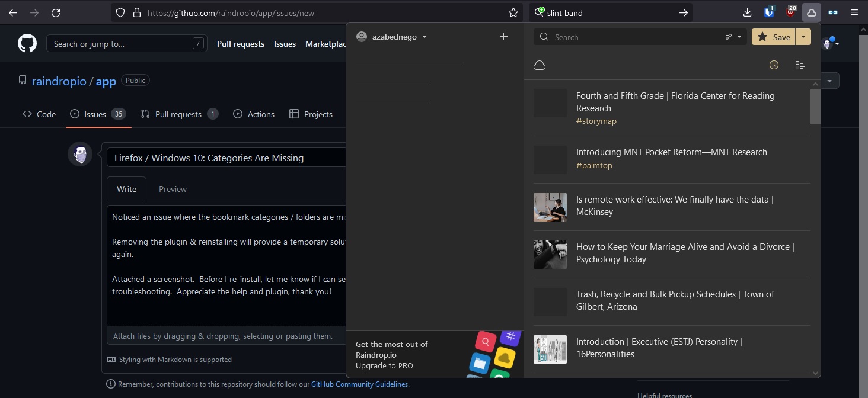868x398 pixels.
Task: Click the search engine icon in search bar
Action: click(540, 12)
